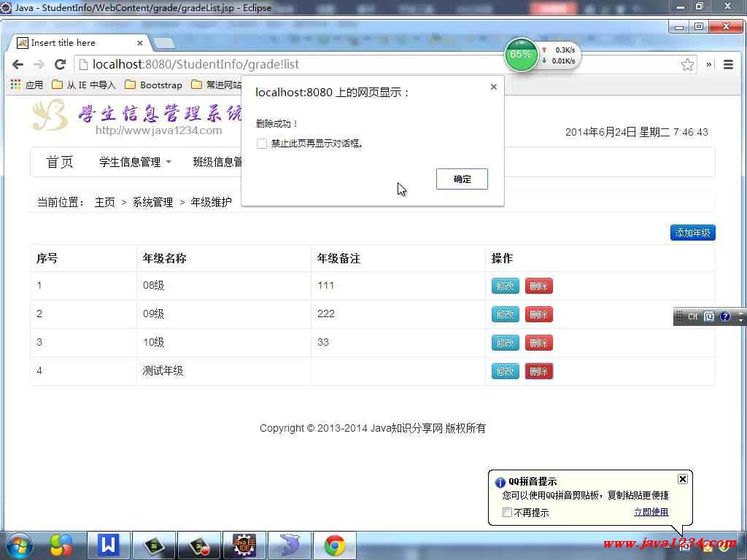747x560 pixels.
Task: Open the Windows Start menu
Action: coord(19,545)
